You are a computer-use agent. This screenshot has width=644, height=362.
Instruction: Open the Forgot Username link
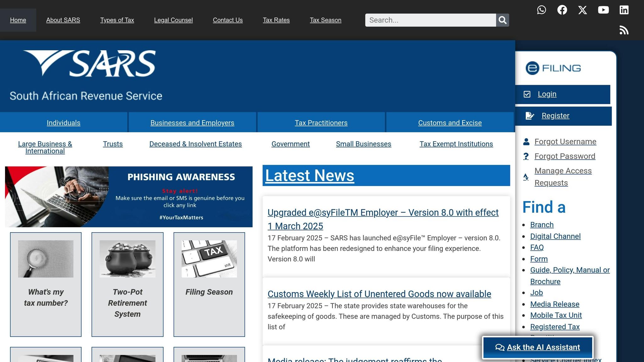pos(565,142)
